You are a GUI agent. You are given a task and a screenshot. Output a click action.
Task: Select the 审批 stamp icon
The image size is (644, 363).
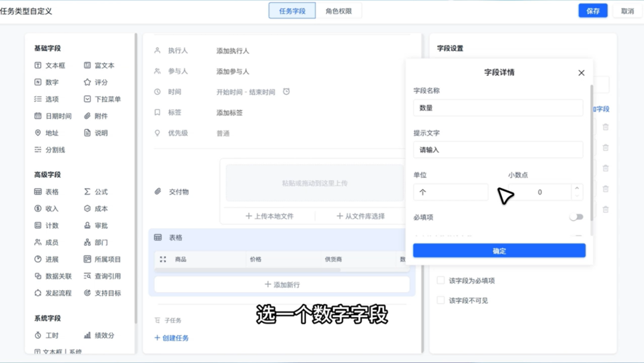pyautogui.click(x=87, y=225)
